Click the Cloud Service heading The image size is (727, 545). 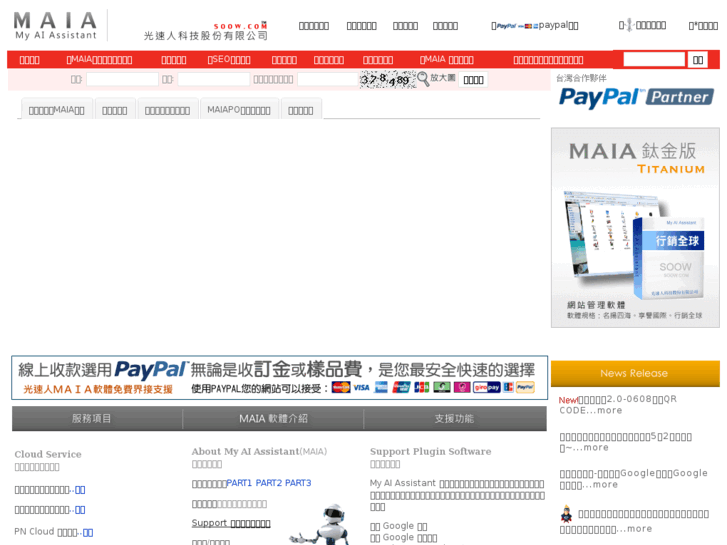tap(48, 454)
